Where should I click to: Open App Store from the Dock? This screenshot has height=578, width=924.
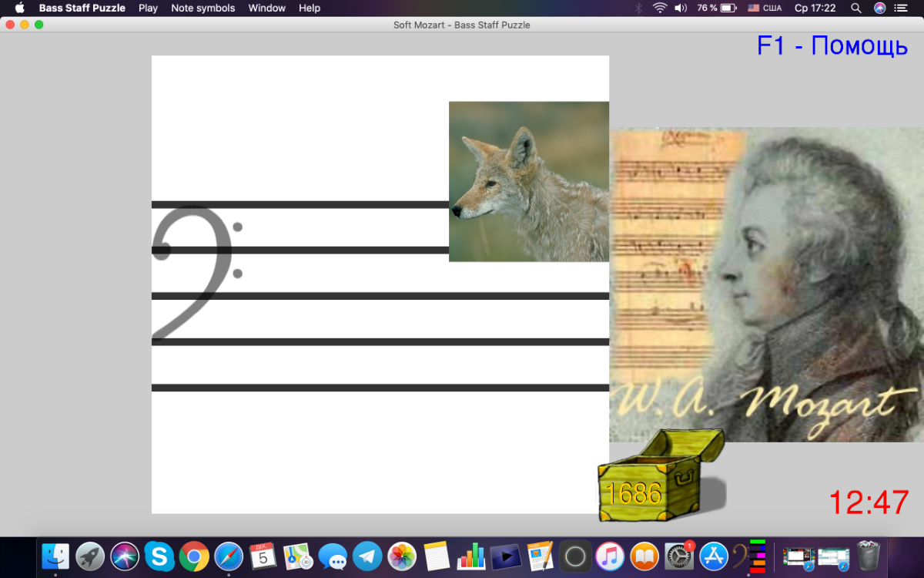click(x=714, y=556)
